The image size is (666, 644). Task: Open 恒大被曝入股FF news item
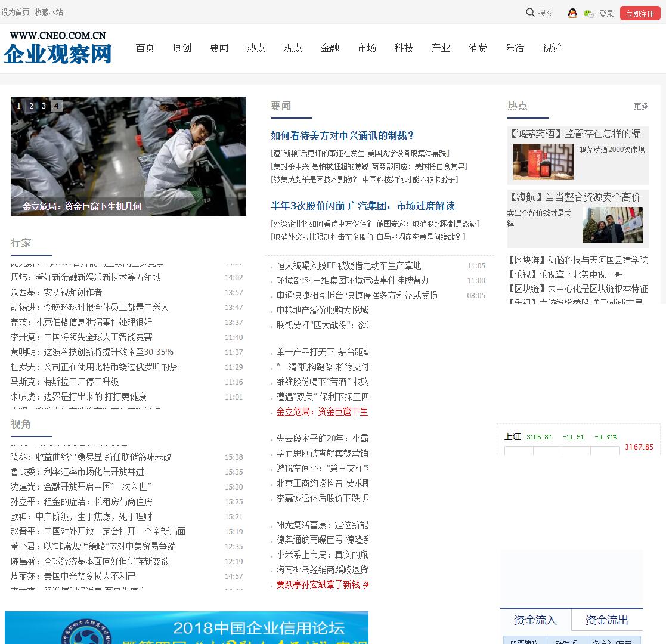coord(349,265)
